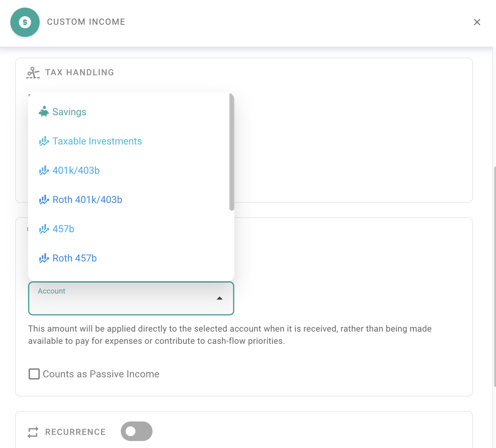Enable the Recurrence toggle switch
The image size is (496, 448).
click(136, 431)
